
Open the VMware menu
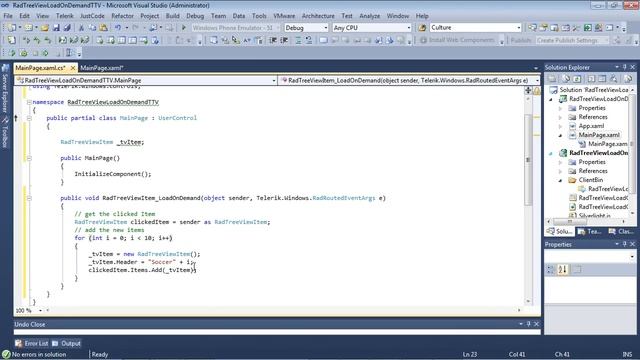[x=284, y=16]
